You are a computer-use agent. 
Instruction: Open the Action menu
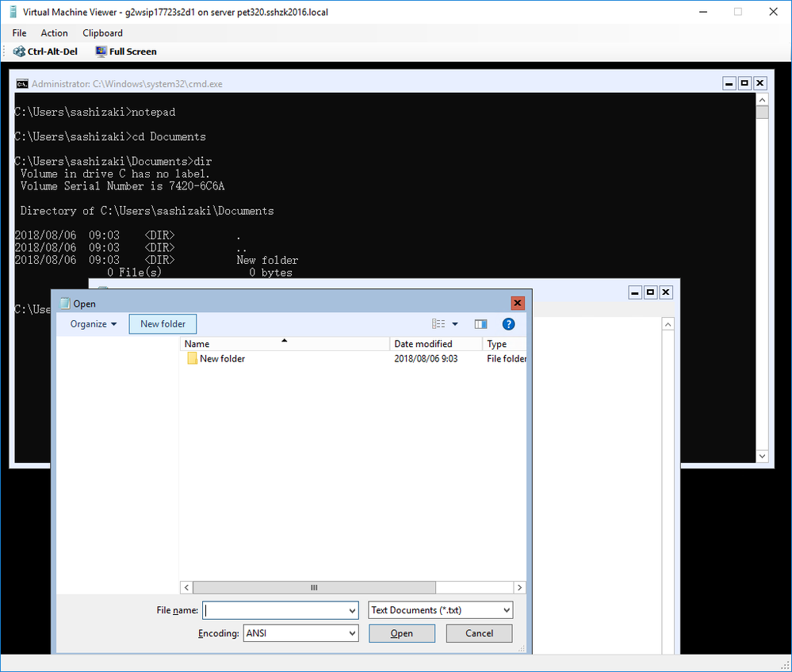pos(54,32)
